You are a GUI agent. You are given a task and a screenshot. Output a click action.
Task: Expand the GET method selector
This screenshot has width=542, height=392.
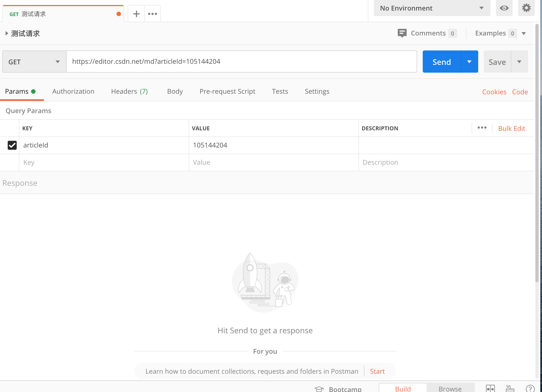click(34, 62)
